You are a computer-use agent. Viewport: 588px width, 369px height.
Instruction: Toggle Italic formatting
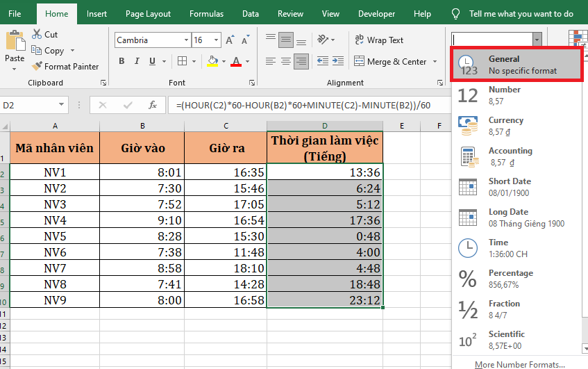point(137,61)
